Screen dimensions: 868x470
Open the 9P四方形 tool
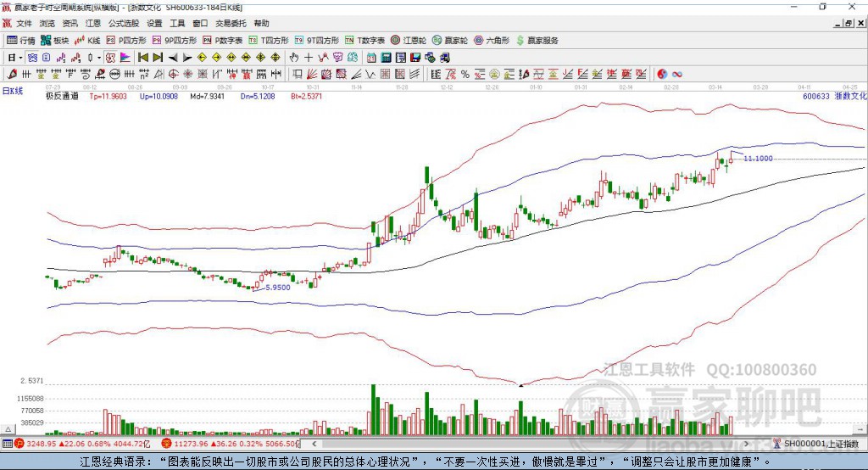click(175, 41)
